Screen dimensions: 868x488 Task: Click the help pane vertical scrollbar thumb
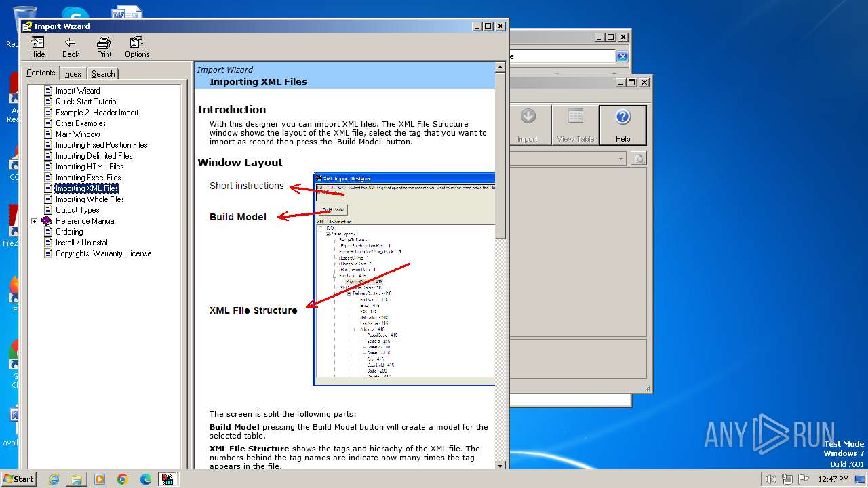pos(500,155)
